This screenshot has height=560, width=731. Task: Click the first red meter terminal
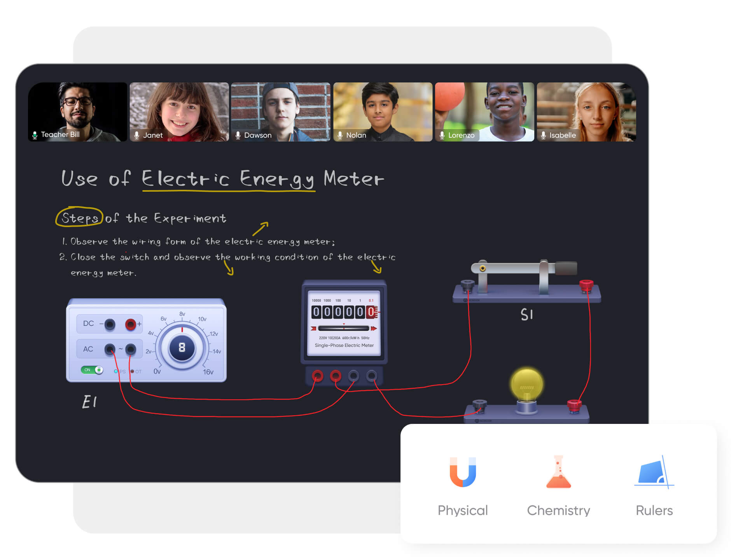click(x=318, y=376)
